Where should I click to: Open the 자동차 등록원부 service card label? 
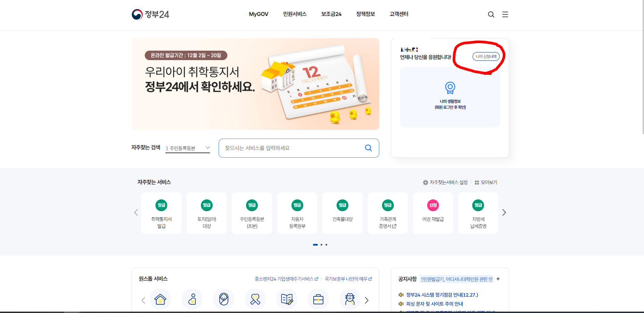tap(297, 223)
